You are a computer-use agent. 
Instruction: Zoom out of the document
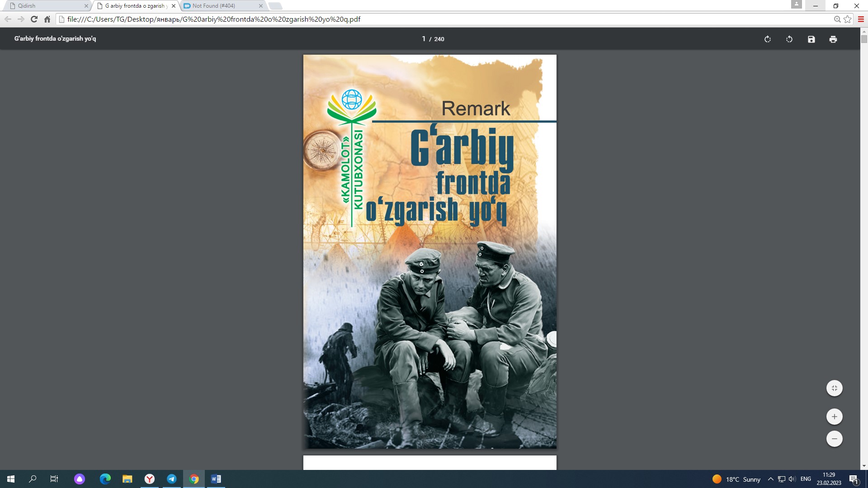coord(835,438)
